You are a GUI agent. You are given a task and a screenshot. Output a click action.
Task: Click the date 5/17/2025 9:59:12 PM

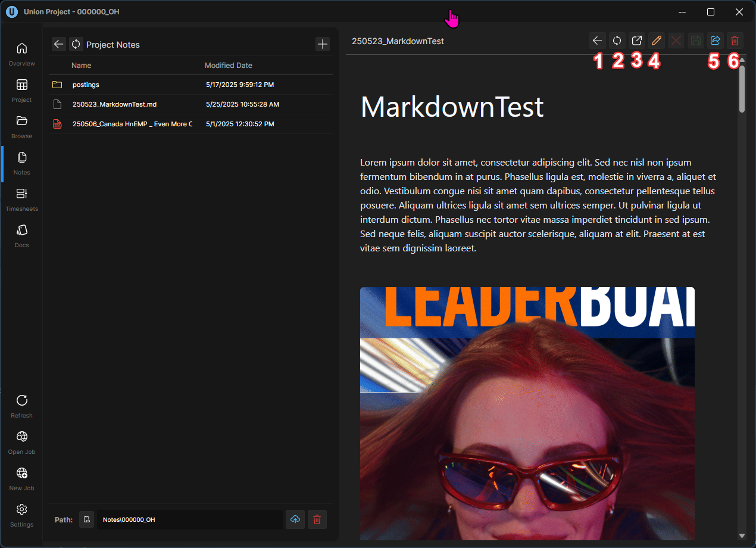(x=240, y=85)
